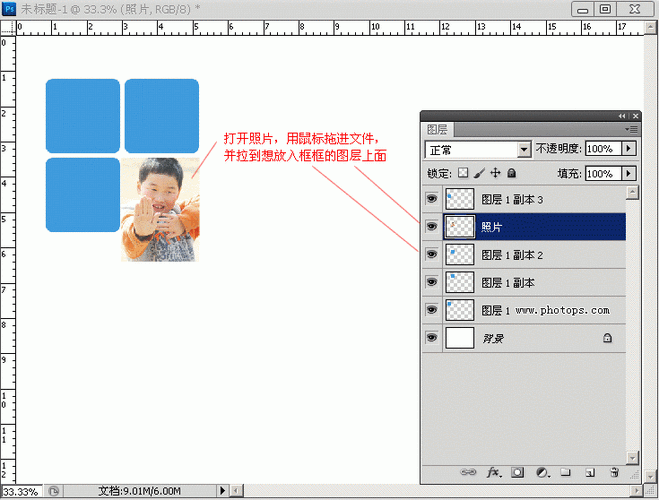Click the link layers icon
The image size is (659, 500).
click(467, 471)
